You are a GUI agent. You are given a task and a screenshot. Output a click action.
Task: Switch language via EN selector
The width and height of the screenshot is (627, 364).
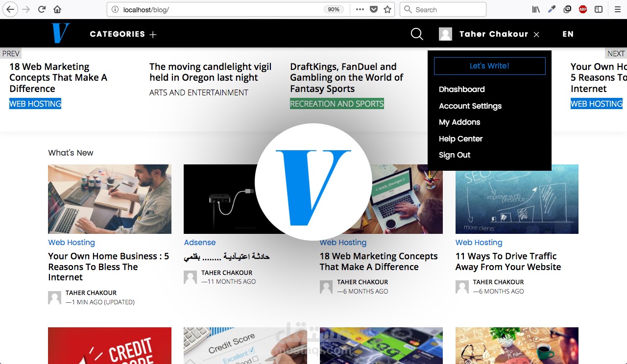tap(568, 34)
